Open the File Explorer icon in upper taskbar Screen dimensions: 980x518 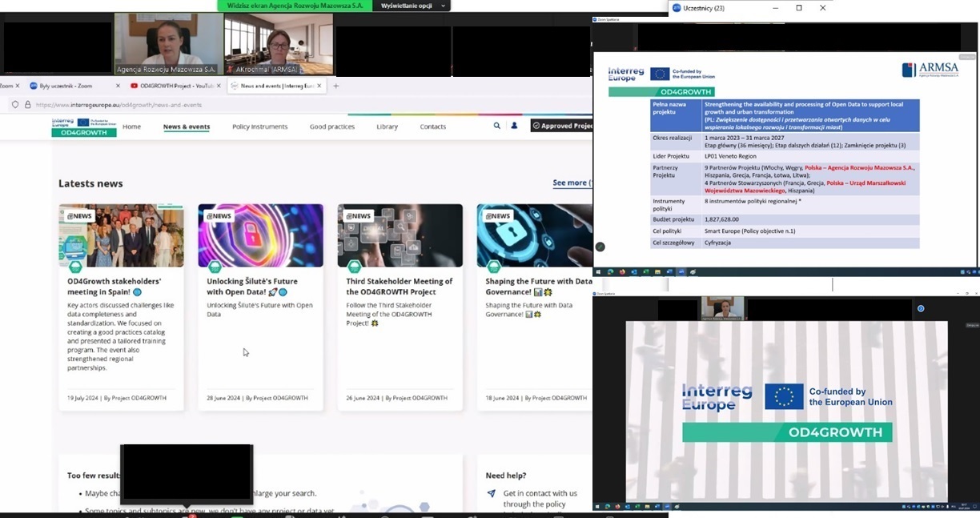657,272
